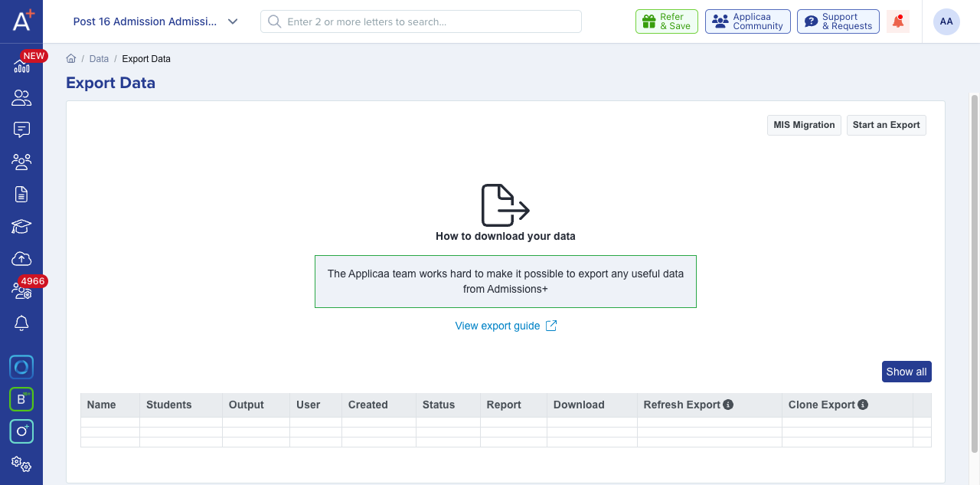Viewport: 980px width, 485px height.
Task: Open the Refer & Save button
Action: 667,21
